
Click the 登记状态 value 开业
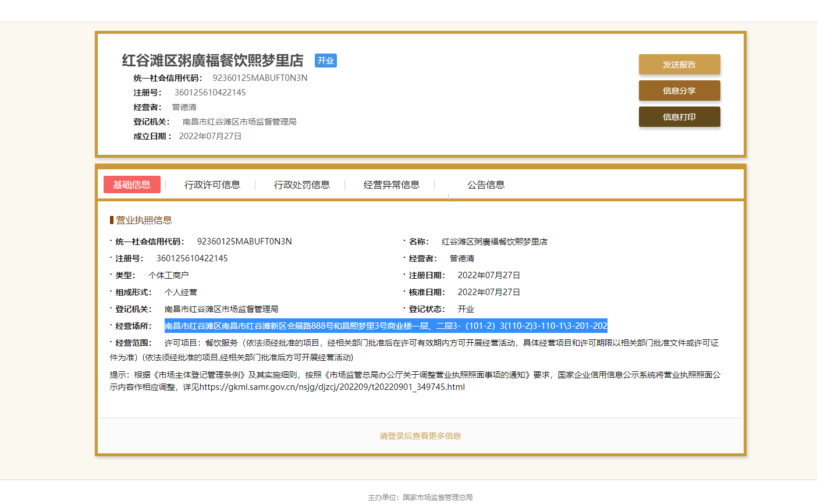click(466, 309)
